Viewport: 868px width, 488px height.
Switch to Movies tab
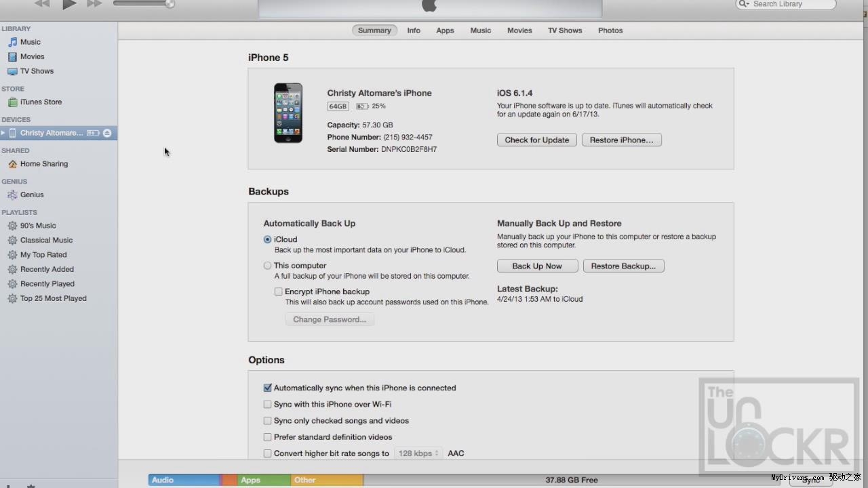pos(519,30)
